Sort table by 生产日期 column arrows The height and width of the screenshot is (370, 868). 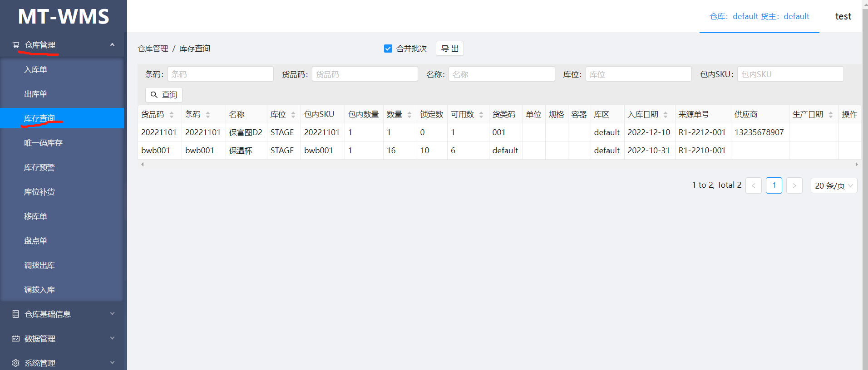(x=831, y=115)
